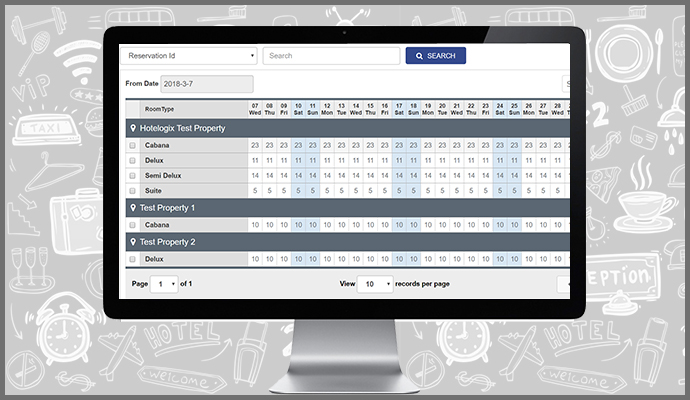Click the 07 Wed date column header
Screen dimensions: 690x400
(x=255, y=109)
